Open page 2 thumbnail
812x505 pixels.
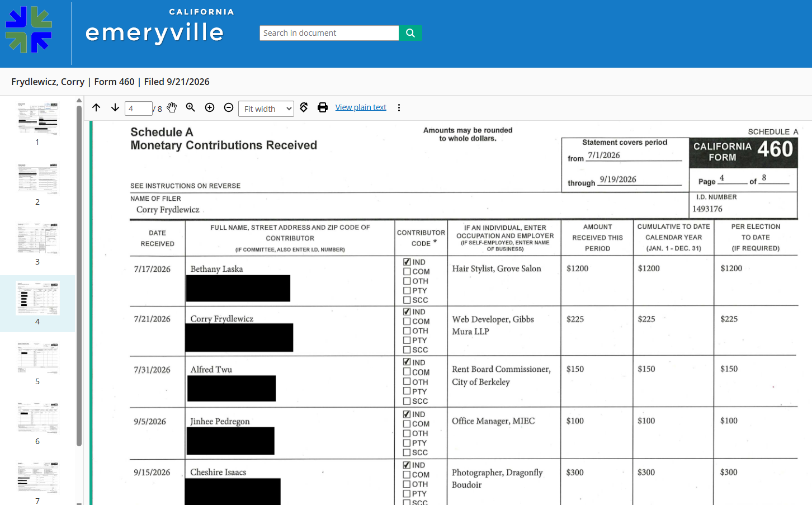coord(37,178)
